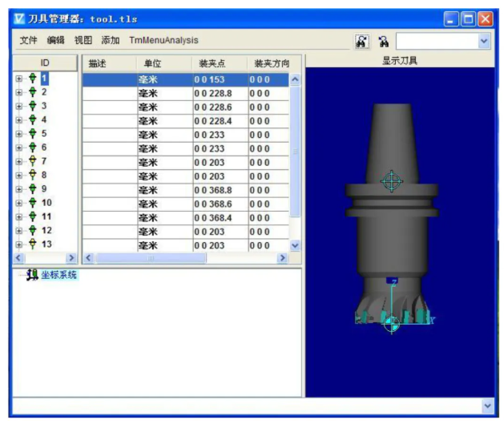Open the top-right toolbar combo box
This screenshot has height=424, width=504.
click(484, 41)
